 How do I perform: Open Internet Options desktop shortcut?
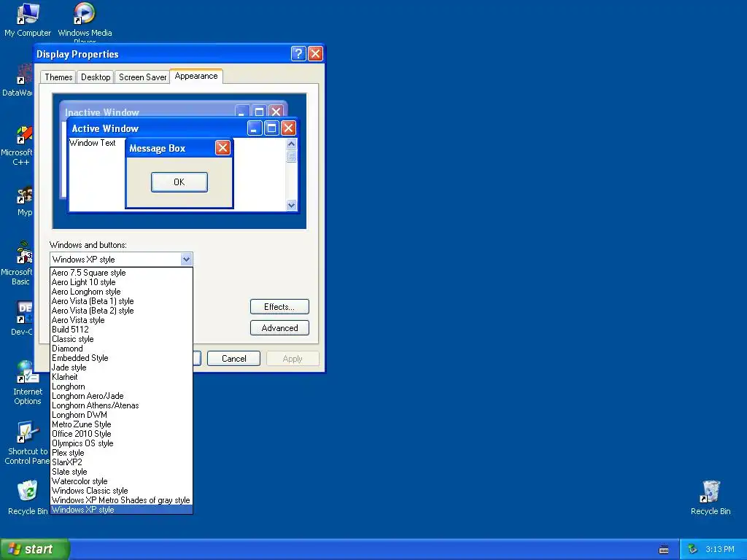coord(28,382)
